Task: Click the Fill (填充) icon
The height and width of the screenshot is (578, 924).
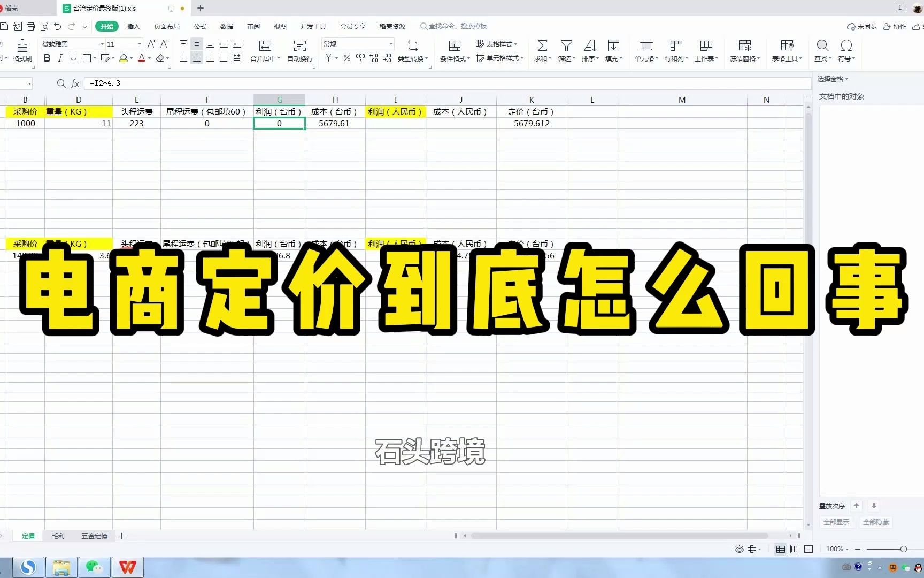Action: (x=613, y=45)
